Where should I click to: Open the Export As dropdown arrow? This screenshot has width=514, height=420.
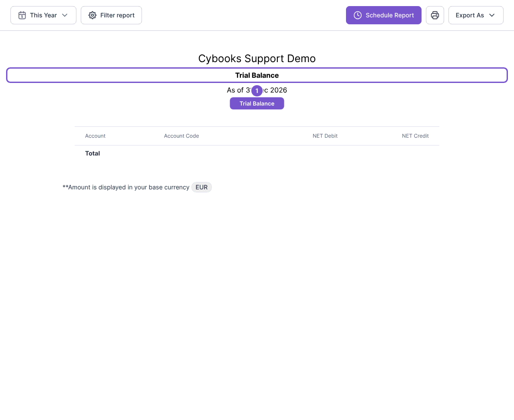(492, 15)
